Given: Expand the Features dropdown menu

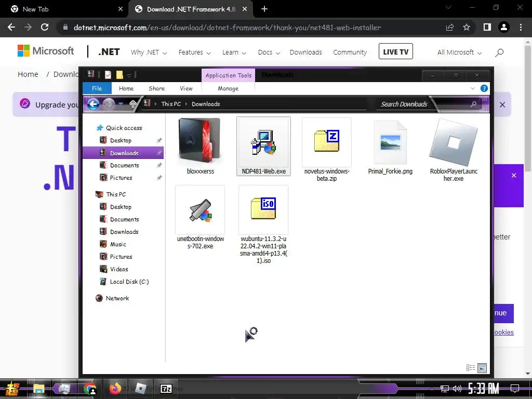Looking at the screenshot, I should pos(194,52).
